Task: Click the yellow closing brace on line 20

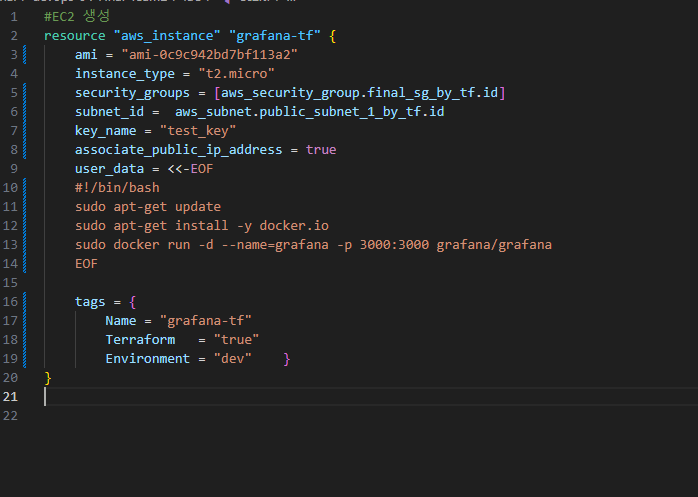Action: pyautogui.click(x=48, y=378)
